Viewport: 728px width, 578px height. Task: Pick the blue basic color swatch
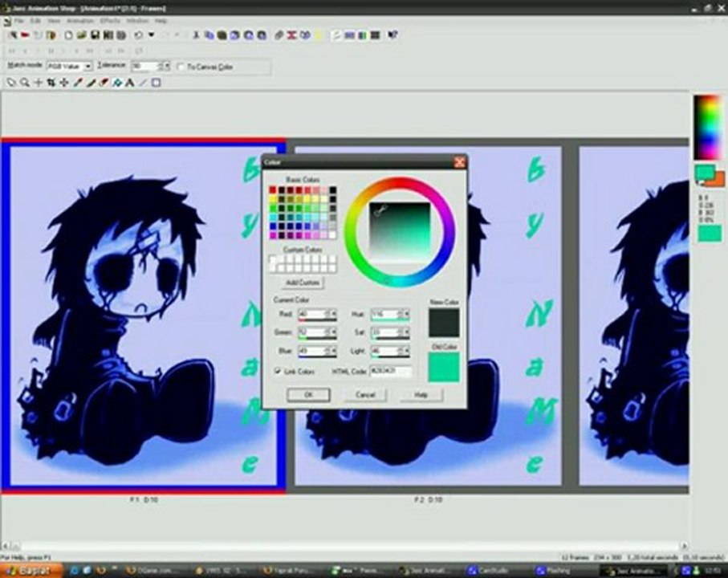(273, 226)
